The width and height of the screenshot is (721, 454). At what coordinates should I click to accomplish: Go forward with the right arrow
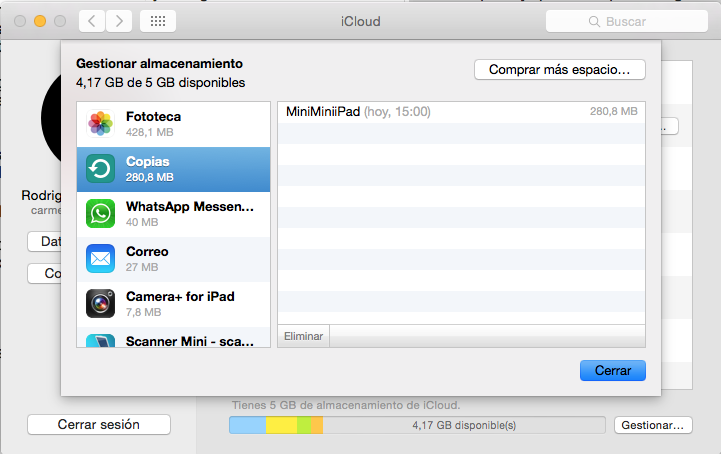119,21
